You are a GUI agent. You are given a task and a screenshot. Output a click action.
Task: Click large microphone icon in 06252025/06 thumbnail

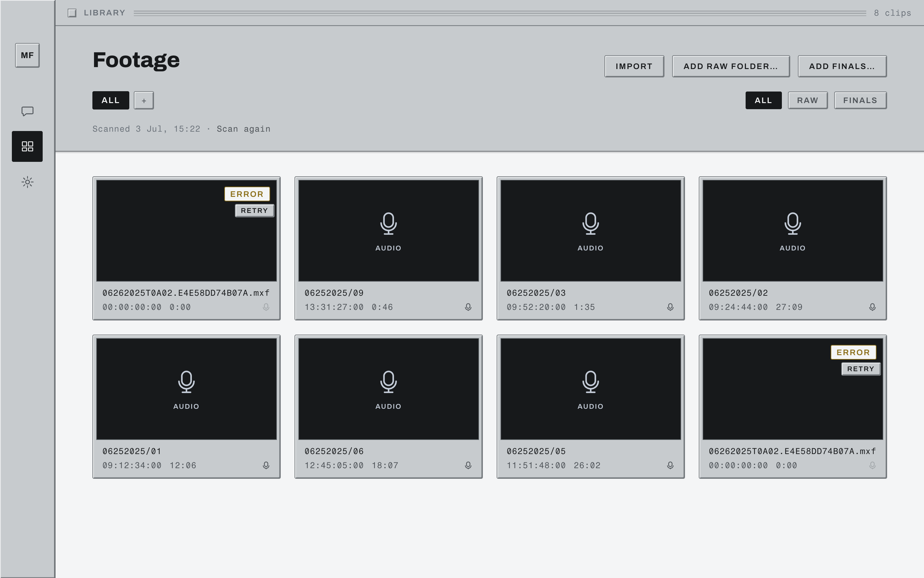click(x=388, y=382)
